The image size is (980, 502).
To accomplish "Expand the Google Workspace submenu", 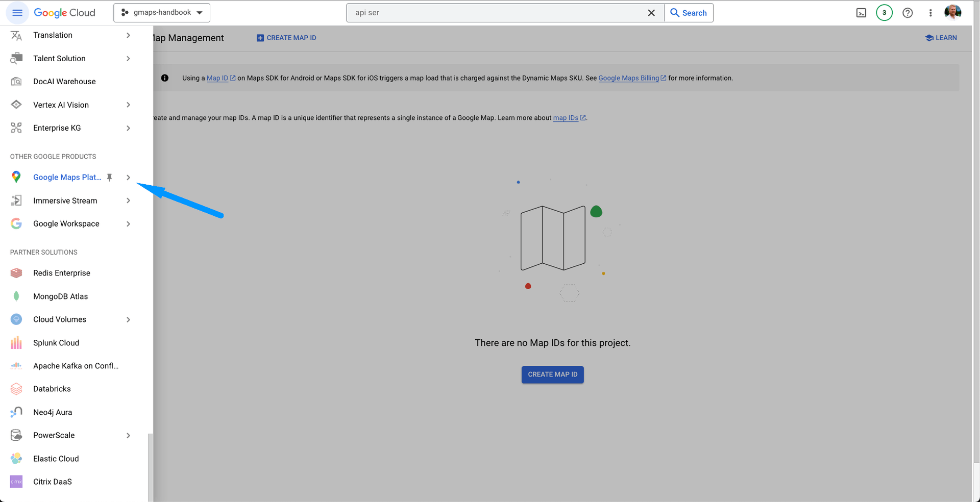I will 128,224.
